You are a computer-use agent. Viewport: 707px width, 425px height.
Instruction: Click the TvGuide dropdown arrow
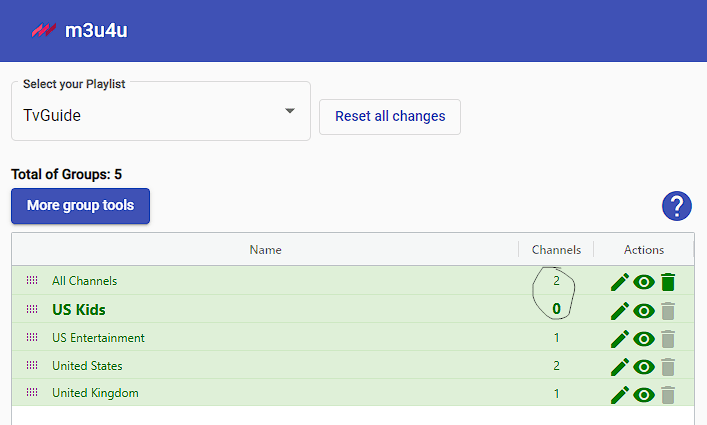coord(290,110)
